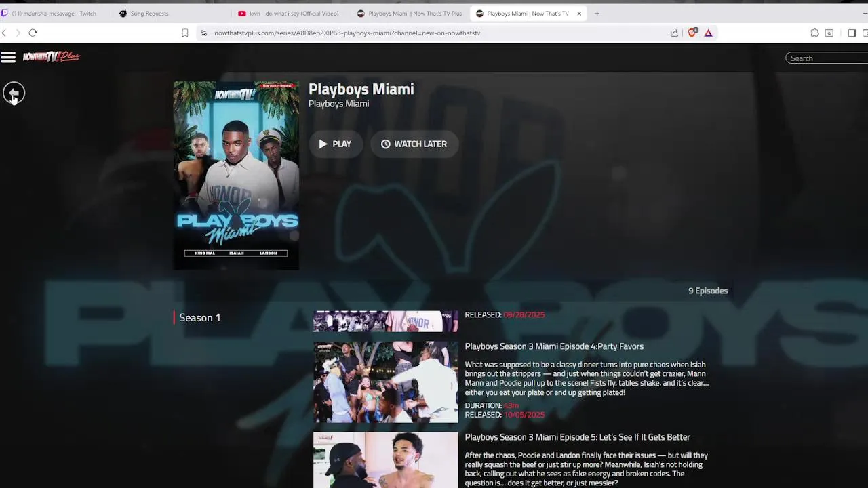Reload the page with refresh icon
This screenshot has height=488, width=868.
click(x=33, y=33)
